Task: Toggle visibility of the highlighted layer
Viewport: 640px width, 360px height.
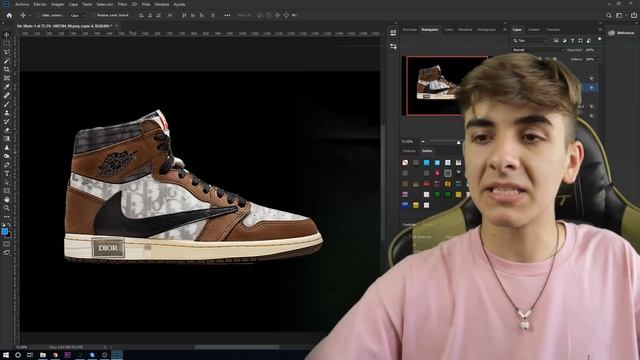Action: (x=591, y=88)
